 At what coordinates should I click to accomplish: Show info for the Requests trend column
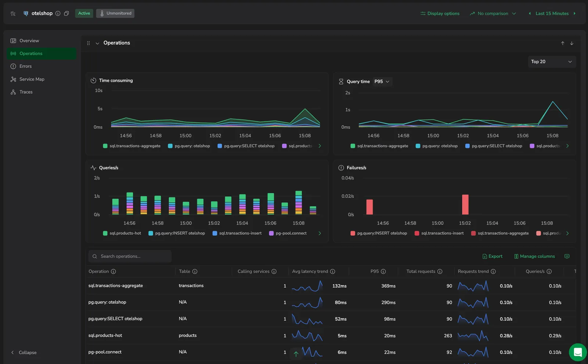click(x=493, y=271)
